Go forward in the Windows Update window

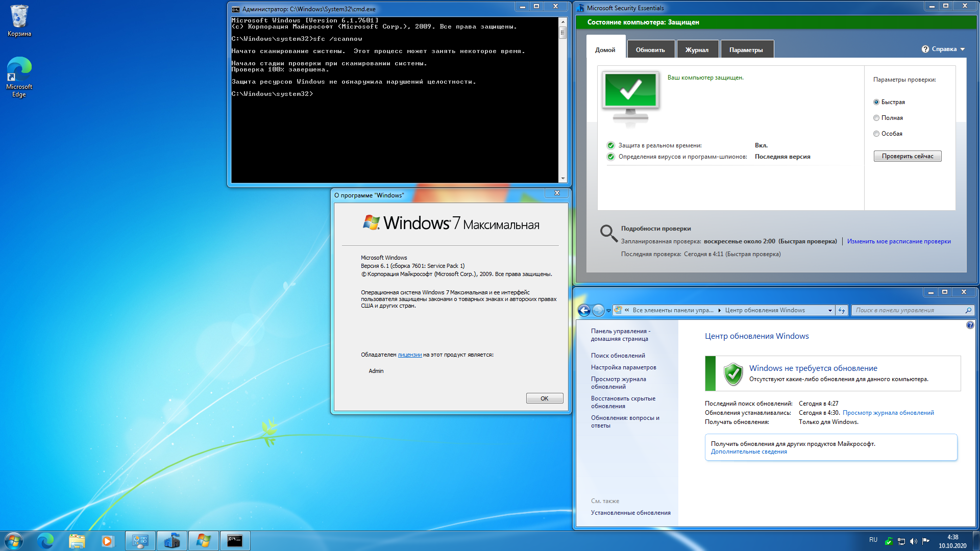coord(598,310)
